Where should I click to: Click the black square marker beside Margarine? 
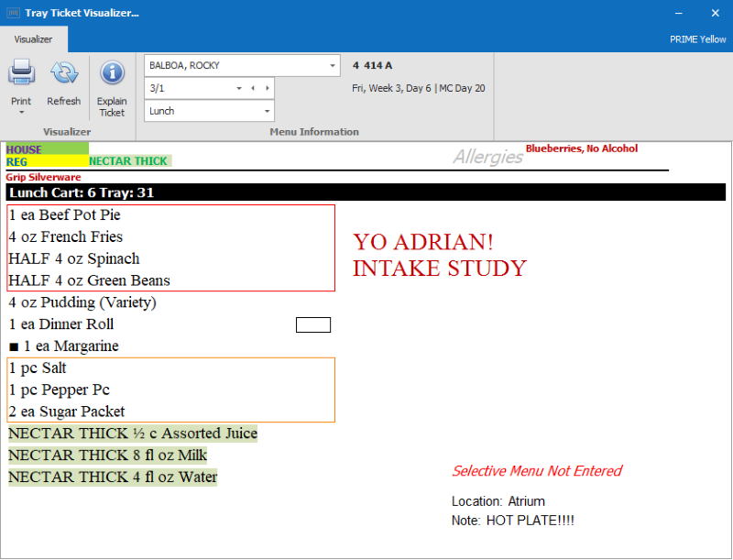pyautogui.click(x=14, y=347)
